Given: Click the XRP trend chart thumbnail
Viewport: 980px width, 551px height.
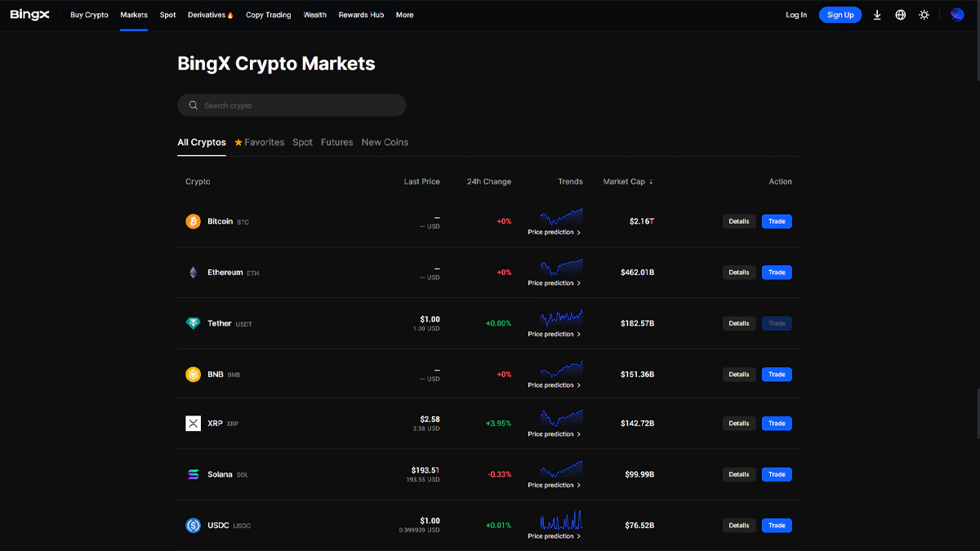Looking at the screenshot, I should click(x=561, y=416).
